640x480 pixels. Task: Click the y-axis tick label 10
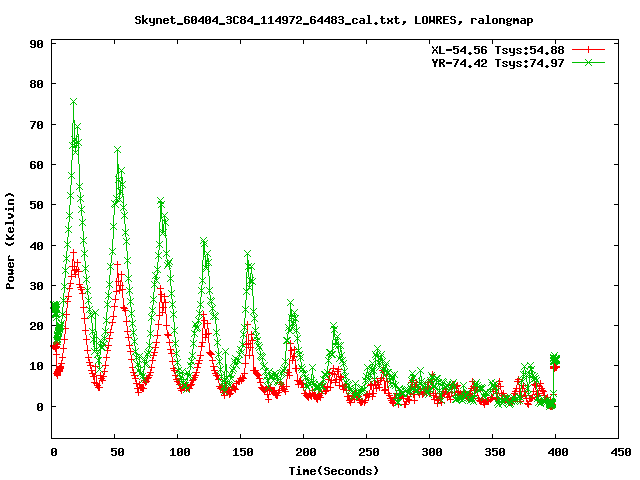(36, 366)
